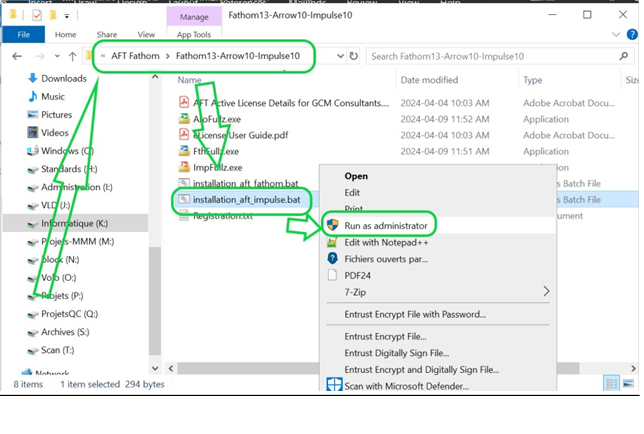Expand the ribbon with the chevron
644x434 pixels.
pos(616,34)
